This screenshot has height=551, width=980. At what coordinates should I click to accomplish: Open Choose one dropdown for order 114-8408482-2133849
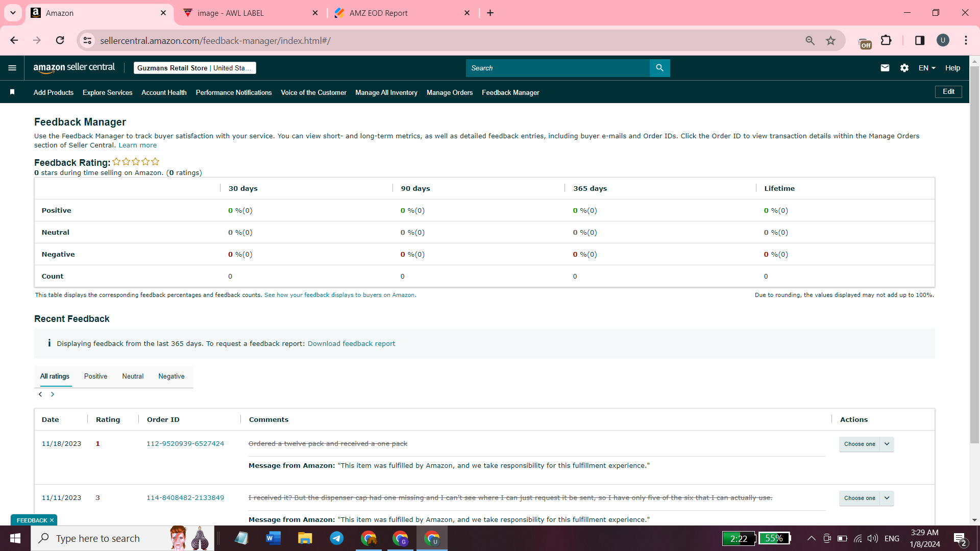coord(866,498)
